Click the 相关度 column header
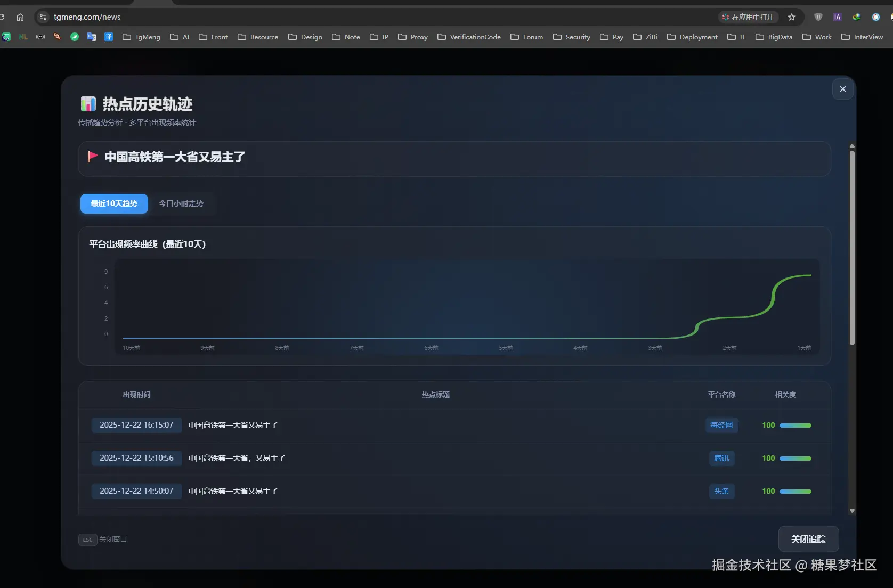The image size is (893, 588). click(785, 395)
